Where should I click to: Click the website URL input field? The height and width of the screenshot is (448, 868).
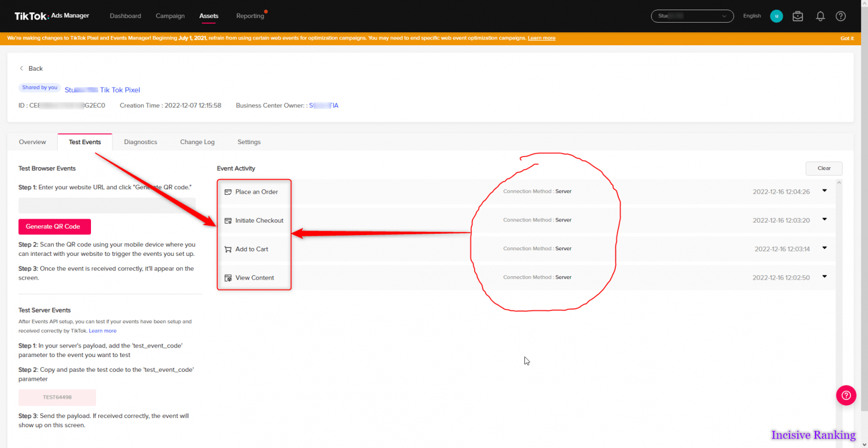(x=107, y=205)
